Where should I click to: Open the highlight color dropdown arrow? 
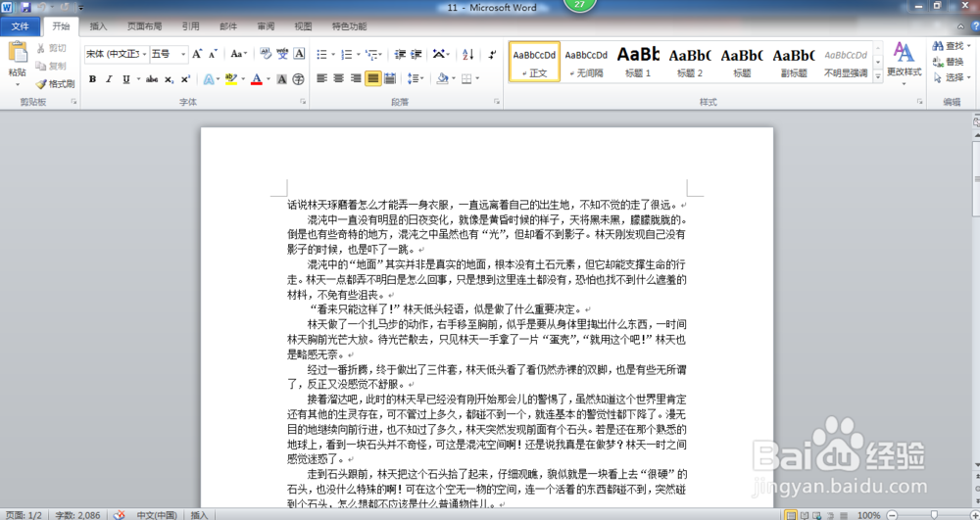(x=243, y=79)
